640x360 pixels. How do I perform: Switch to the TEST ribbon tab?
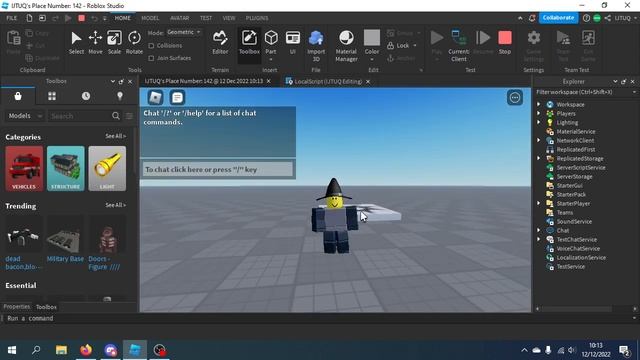(x=206, y=18)
